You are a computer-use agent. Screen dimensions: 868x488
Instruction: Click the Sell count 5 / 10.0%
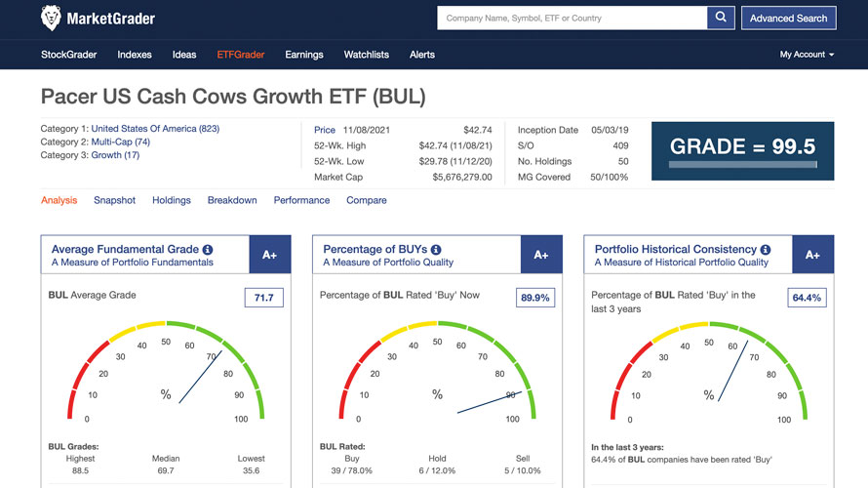(x=523, y=470)
